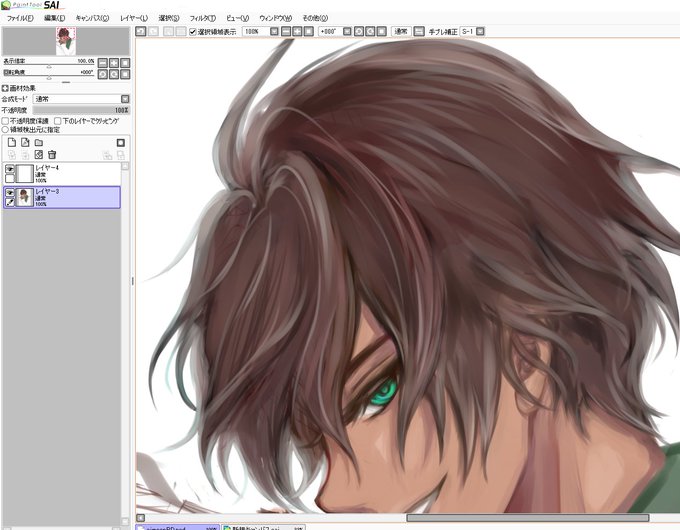680x530 pixels.
Task: Enable 下のレイヤーでクリッピング checkbox
Action: point(58,121)
